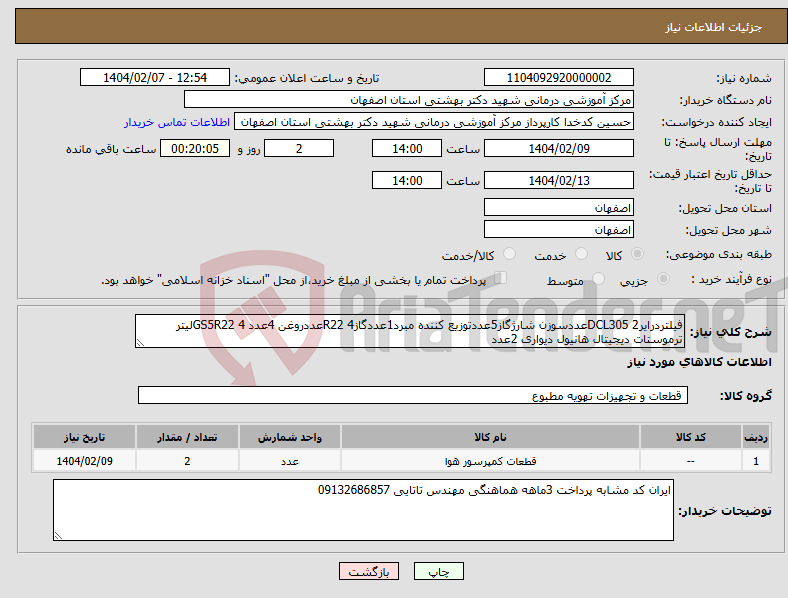Click the تعداد / مقدار column header
This screenshot has height=598, width=788.
187,437
